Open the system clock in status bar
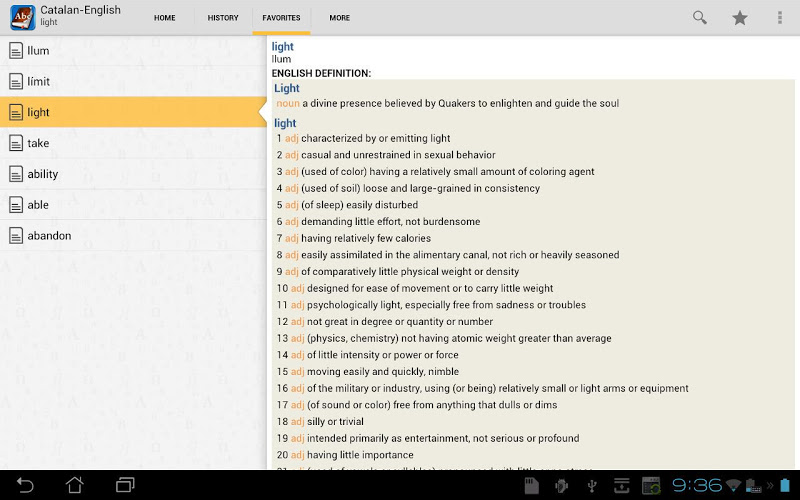This screenshot has height=500, width=800. 696,485
